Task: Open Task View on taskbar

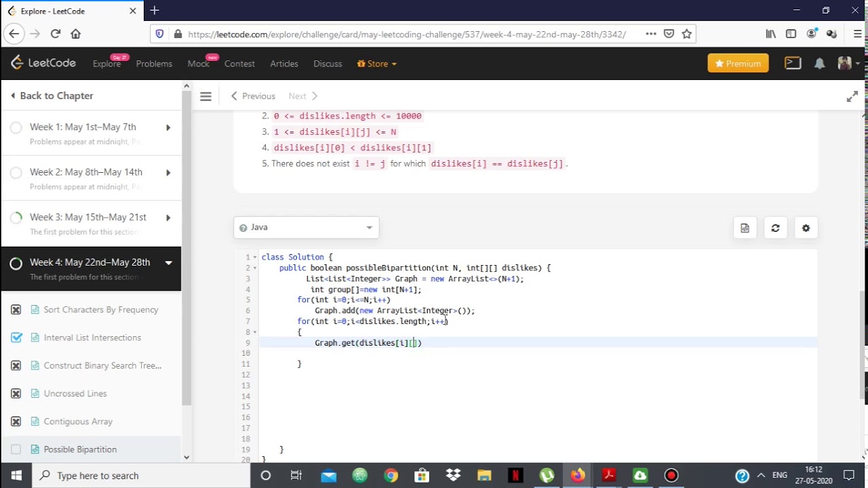Action: coord(296,475)
